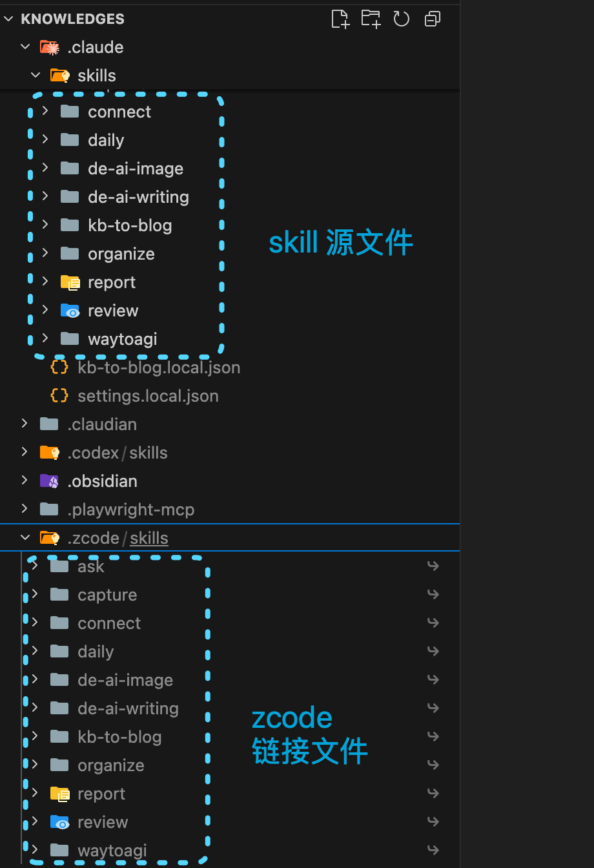The width and height of the screenshot is (594, 868).
Task: Click the yellow report folder icon under .claude
Action: [x=70, y=282]
